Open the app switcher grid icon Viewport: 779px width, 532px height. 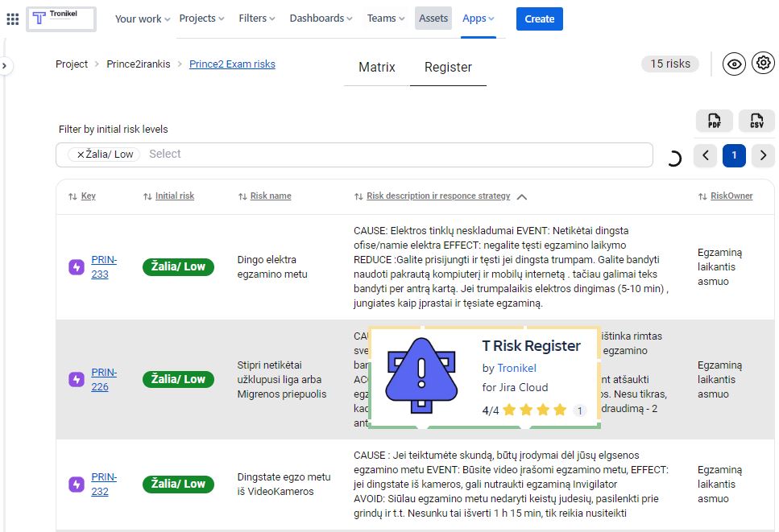pos(13,19)
